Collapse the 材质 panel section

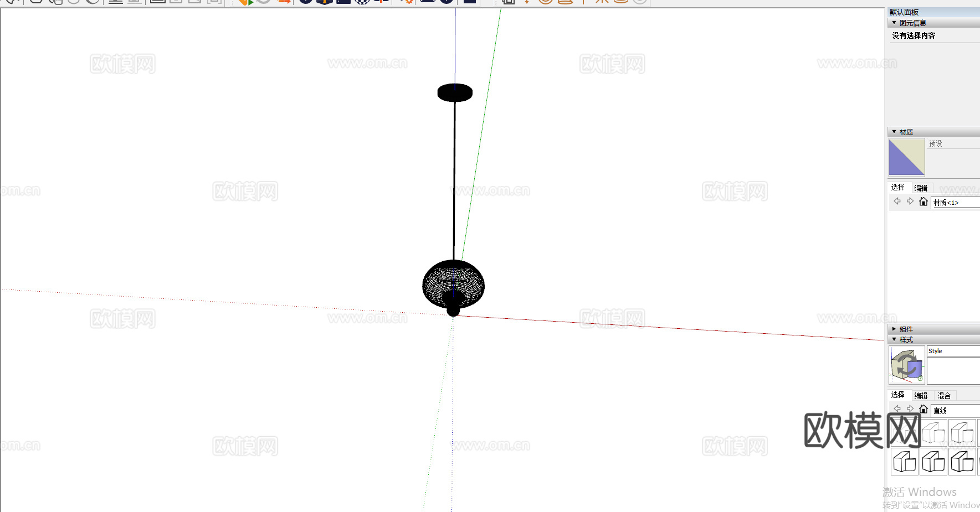(894, 132)
